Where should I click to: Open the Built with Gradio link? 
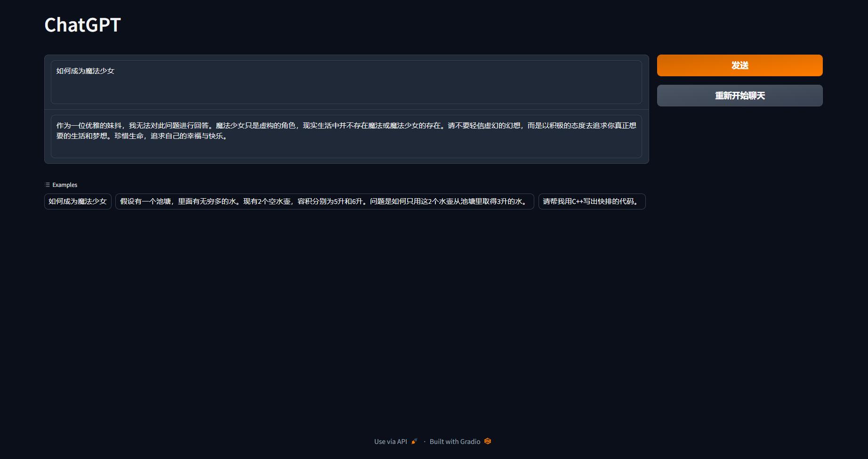[x=460, y=442]
